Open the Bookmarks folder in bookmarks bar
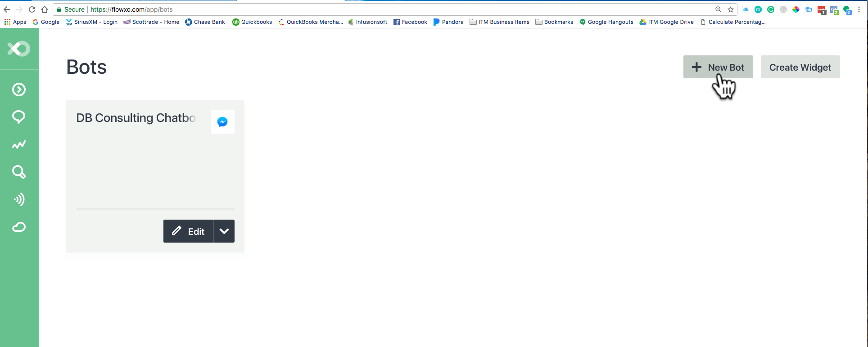Image resolution: width=868 pixels, height=347 pixels. [554, 22]
